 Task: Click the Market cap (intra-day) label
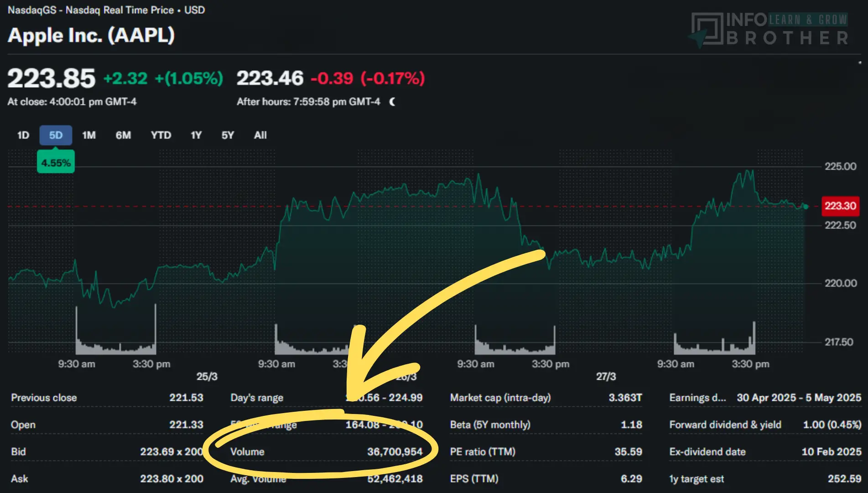(500, 398)
